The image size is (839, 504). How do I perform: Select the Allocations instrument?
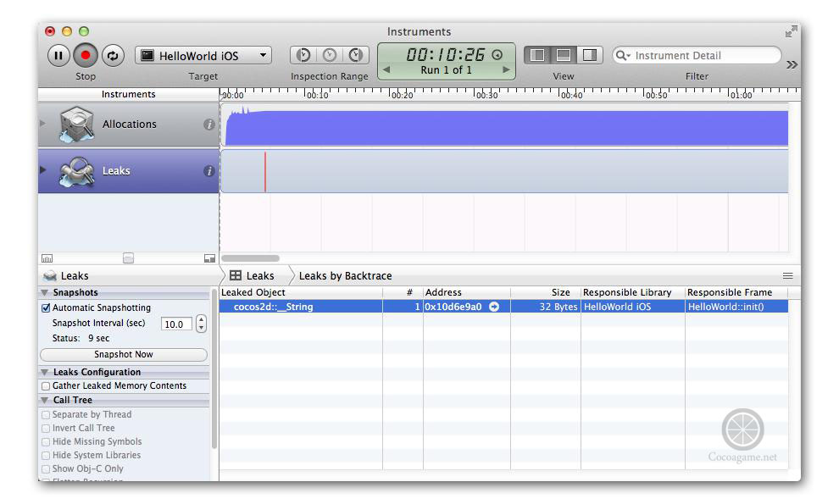tap(129, 125)
